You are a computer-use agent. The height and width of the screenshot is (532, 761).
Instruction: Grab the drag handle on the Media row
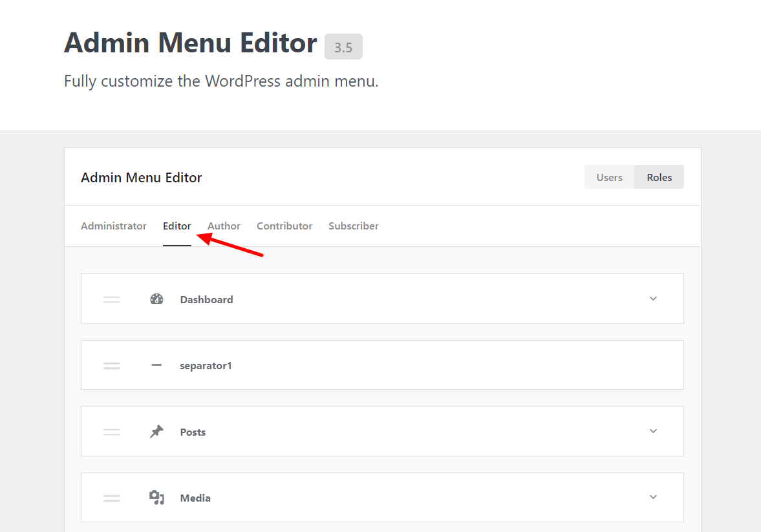click(x=112, y=498)
